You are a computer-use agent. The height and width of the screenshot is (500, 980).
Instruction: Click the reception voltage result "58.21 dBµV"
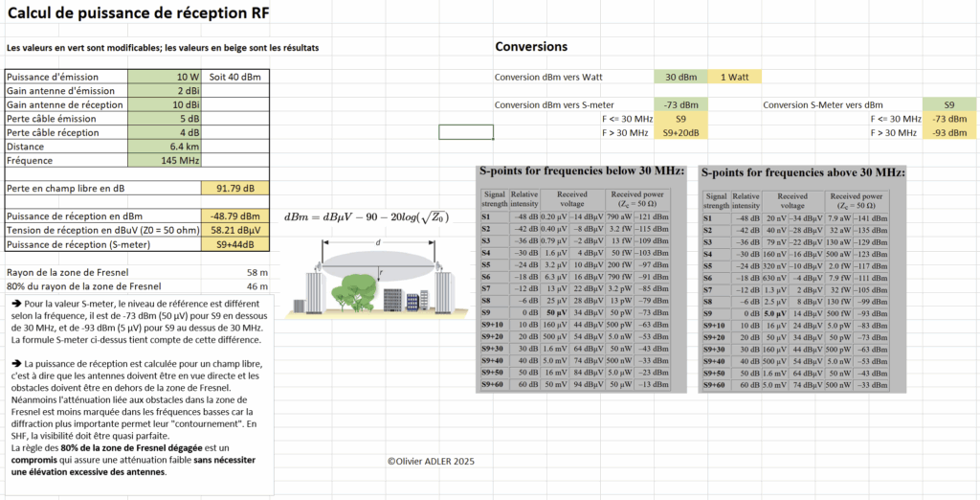pos(235,230)
